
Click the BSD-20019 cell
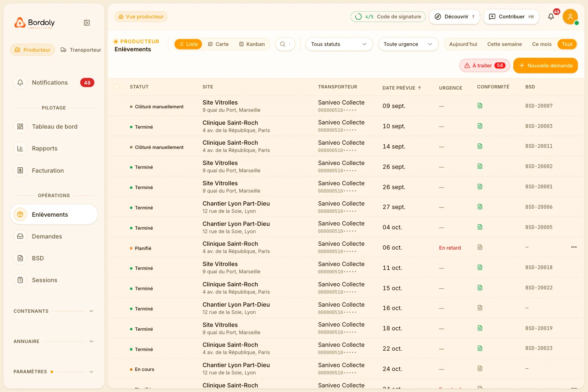pyautogui.click(x=539, y=328)
